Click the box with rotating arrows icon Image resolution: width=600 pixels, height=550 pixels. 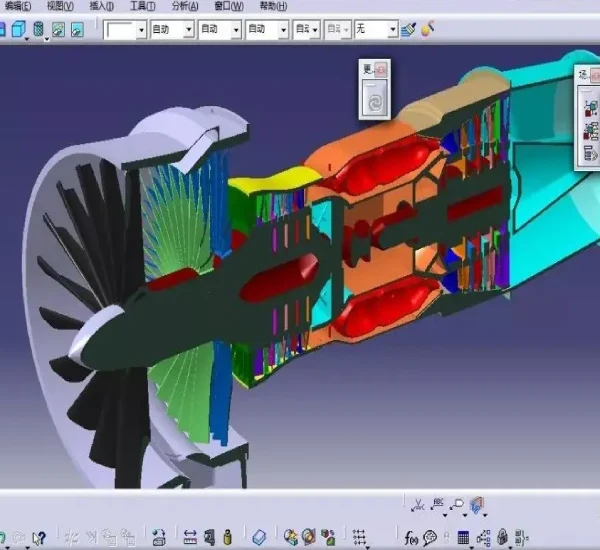click(159, 537)
